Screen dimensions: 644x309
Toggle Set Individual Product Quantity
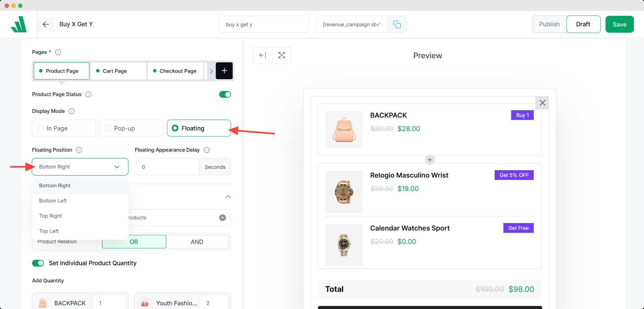(x=38, y=263)
